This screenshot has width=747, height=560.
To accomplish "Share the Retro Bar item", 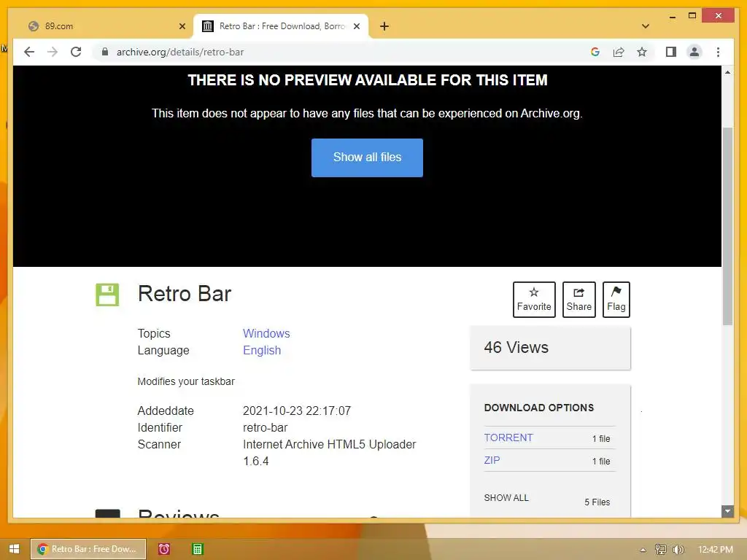I will 578,300.
